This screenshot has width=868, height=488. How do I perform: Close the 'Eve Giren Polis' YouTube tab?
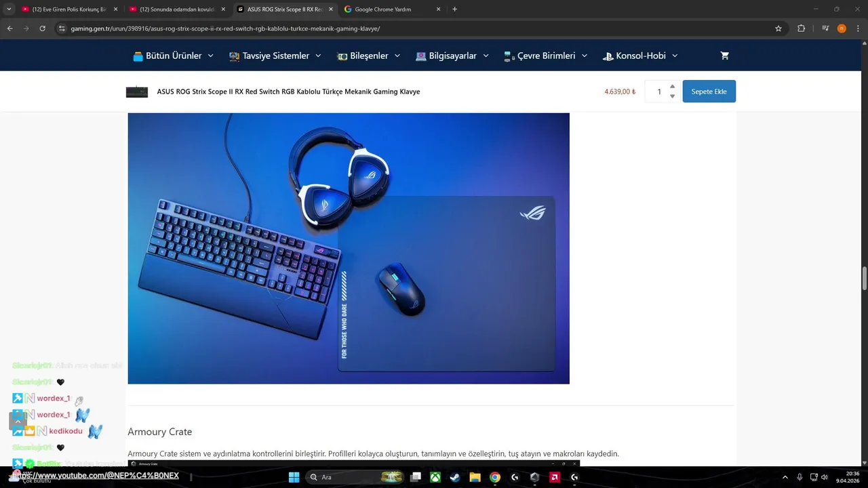pos(115,9)
